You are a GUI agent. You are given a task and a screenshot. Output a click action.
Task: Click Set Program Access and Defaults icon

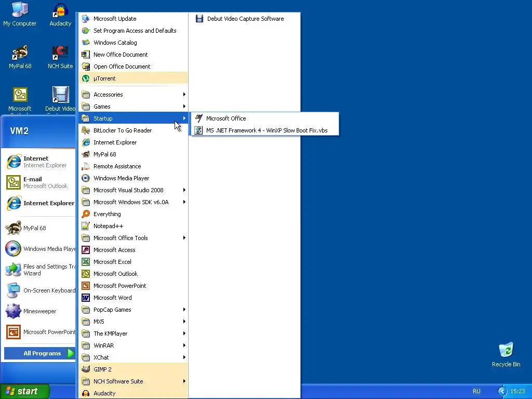point(86,31)
